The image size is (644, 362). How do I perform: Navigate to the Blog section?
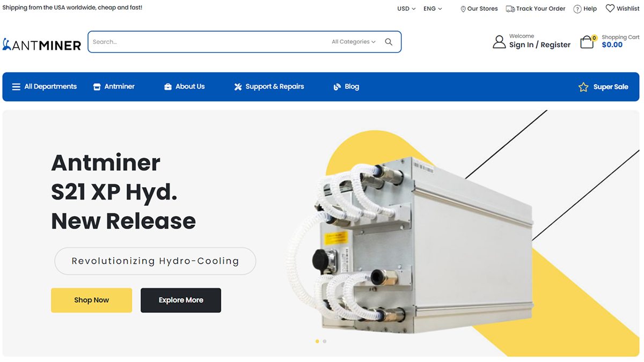coord(350,86)
